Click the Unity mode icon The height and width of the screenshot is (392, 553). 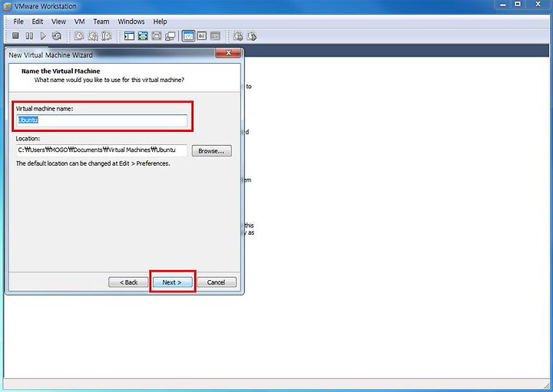tap(157, 35)
